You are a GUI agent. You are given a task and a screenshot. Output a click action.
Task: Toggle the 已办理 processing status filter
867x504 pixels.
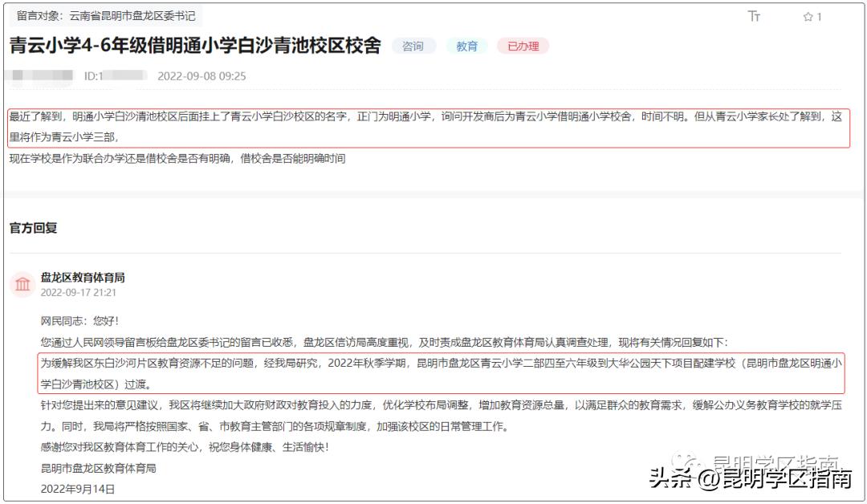tap(523, 47)
